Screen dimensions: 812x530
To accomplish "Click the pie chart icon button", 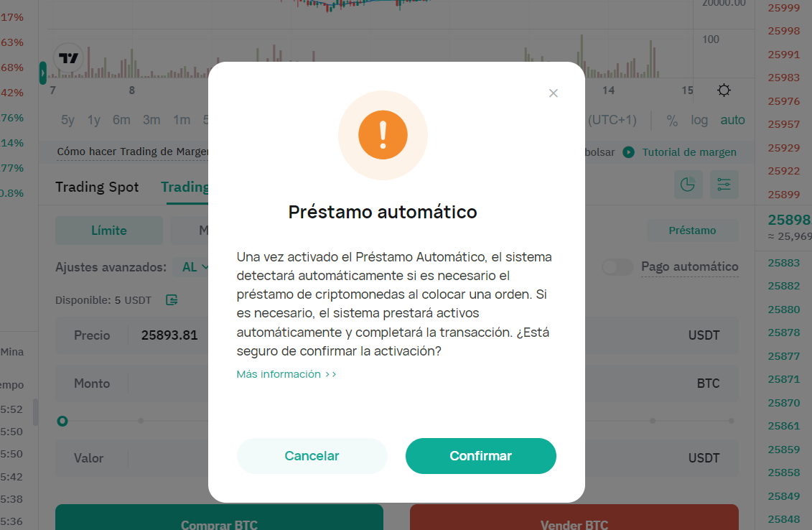I will click(x=689, y=185).
